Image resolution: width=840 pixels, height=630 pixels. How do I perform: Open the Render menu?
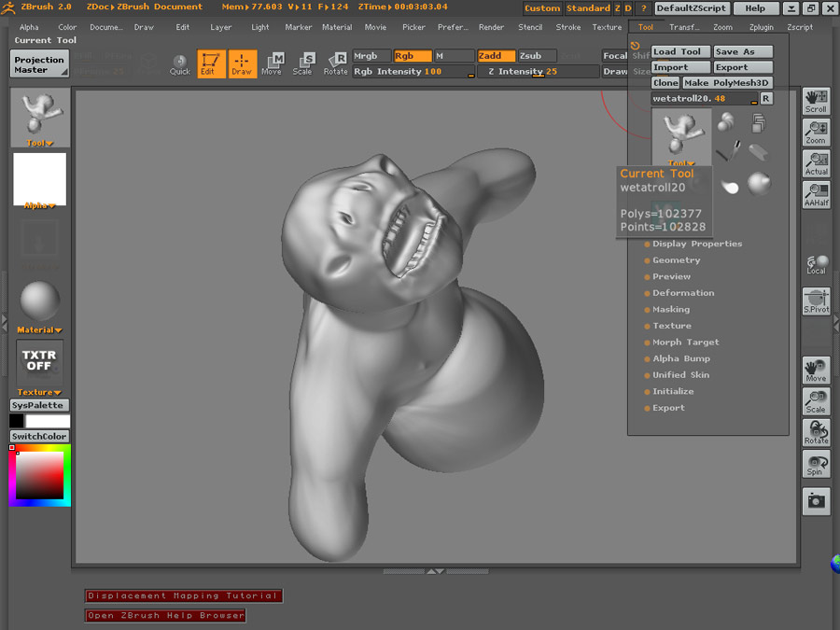[491, 27]
